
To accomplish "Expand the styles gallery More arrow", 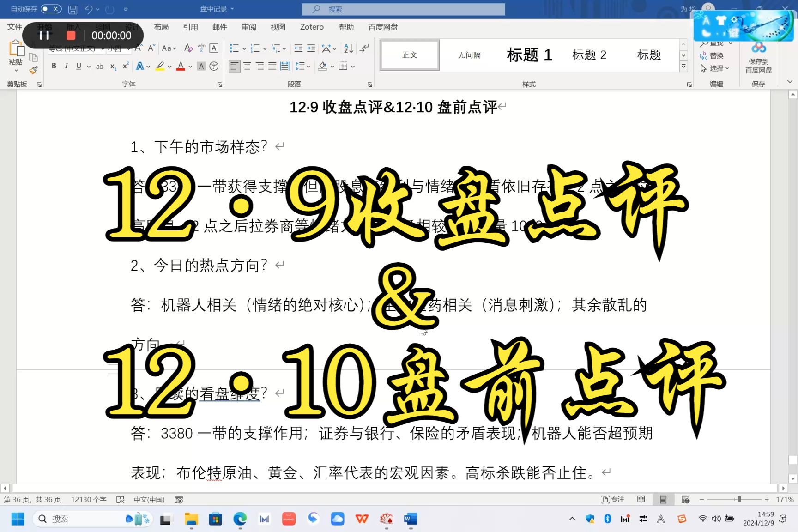I will (x=683, y=66).
